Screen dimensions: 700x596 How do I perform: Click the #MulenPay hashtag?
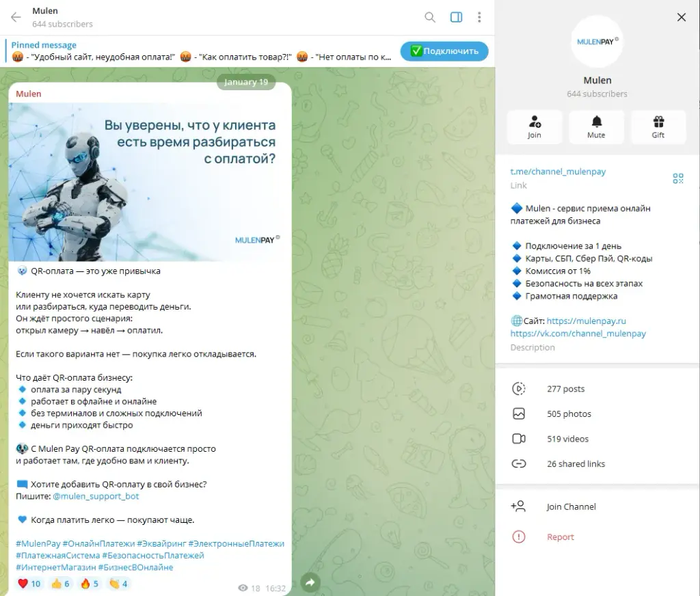coord(38,544)
